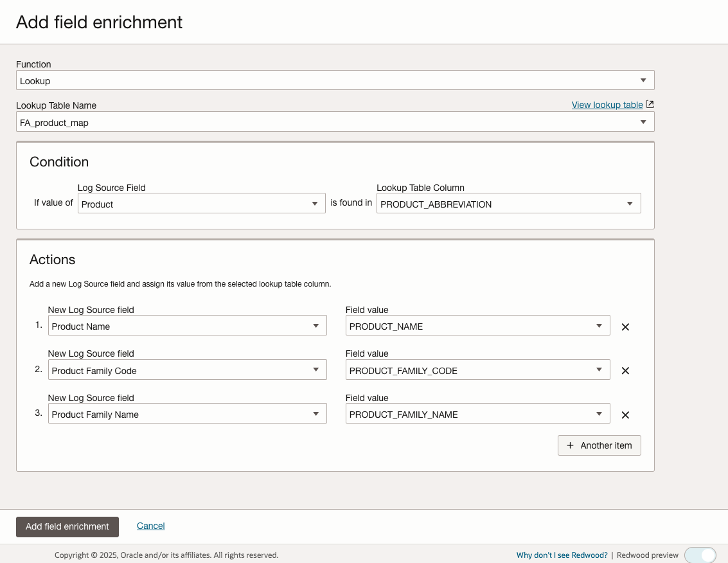Click the Cancel link
The width and height of the screenshot is (728, 563).
pyautogui.click(x=150, y=526)
